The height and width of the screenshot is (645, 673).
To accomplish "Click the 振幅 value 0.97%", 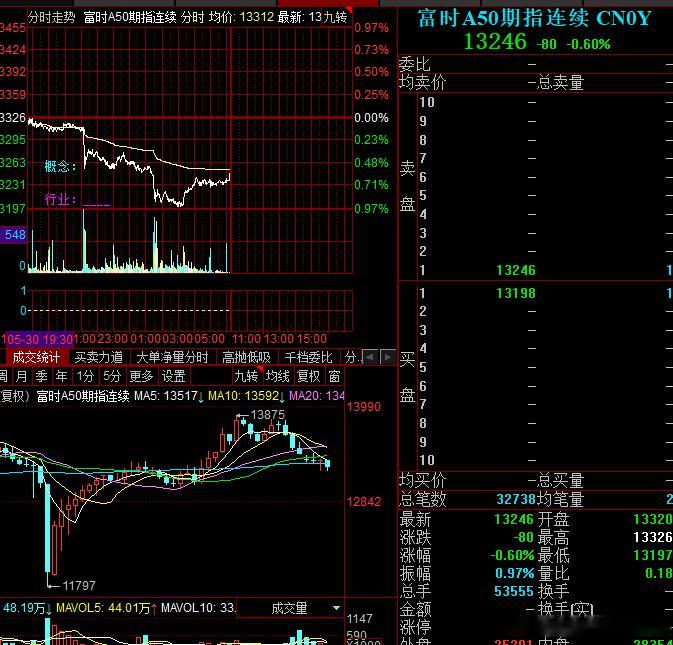I will pyautogui.click(x=514, y=573).
